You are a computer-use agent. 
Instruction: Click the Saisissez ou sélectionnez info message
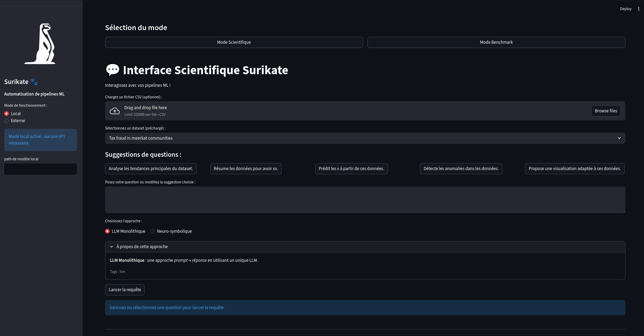coord(365,308)
